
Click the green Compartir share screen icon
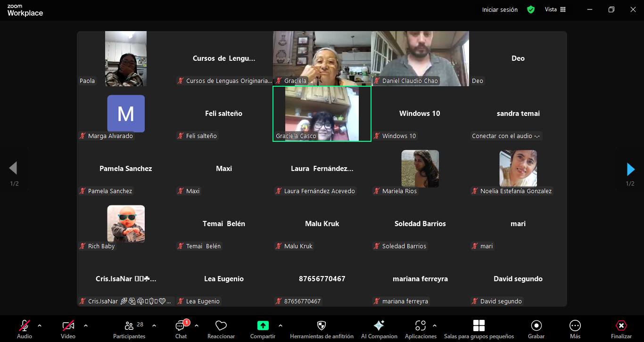[x=263, y=326]
